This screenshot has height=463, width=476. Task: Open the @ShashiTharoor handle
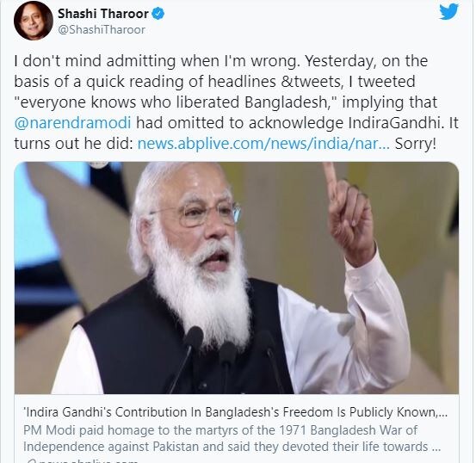[101, 30]
